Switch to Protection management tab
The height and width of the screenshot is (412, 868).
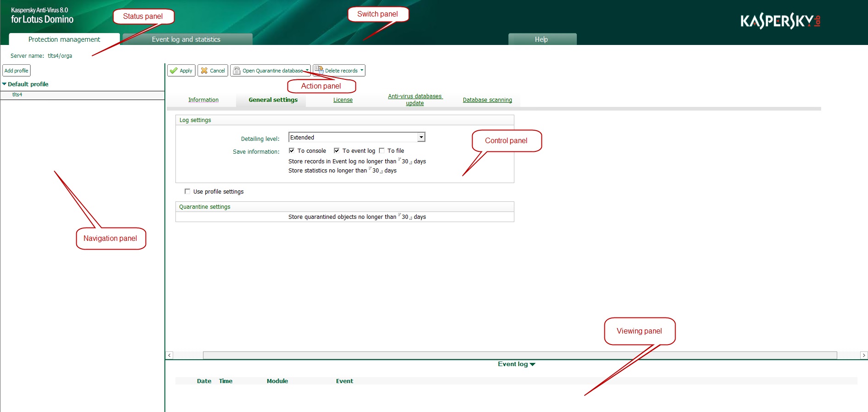pyautogui.click(x=64, y=39)
